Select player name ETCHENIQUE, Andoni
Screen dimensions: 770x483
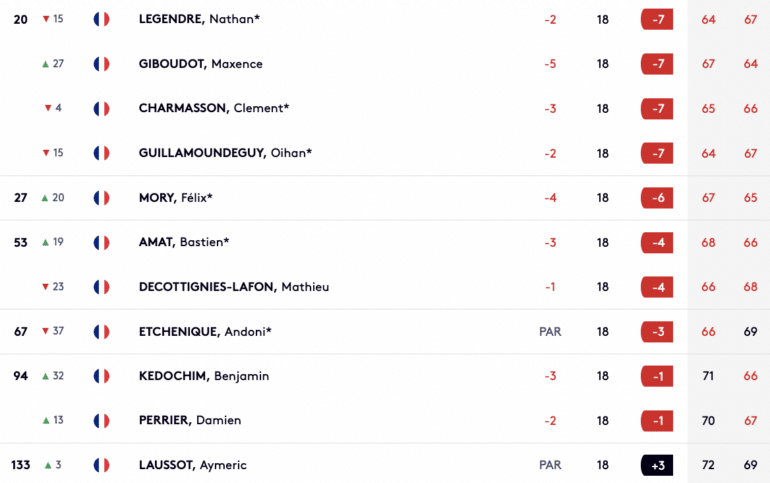(x=205, y=332)
